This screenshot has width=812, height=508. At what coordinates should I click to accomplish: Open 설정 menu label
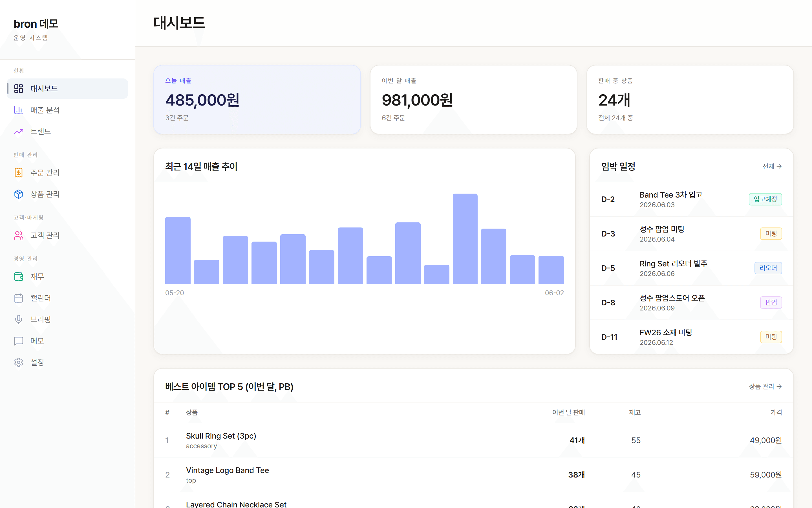pos(37,362)
